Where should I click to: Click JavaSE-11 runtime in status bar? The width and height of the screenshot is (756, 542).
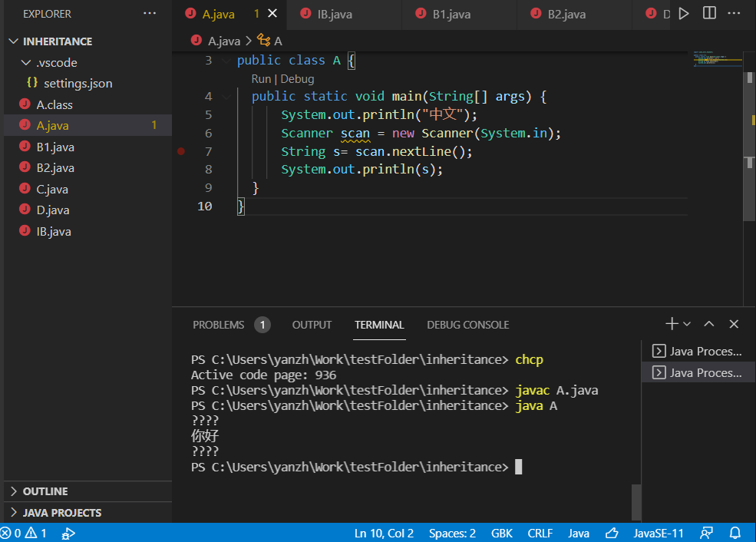coord(658,534)
